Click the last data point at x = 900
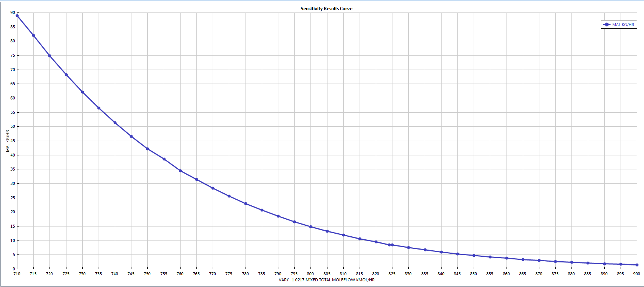The width and height of the screenshot is (644, 287). point(637,265)
